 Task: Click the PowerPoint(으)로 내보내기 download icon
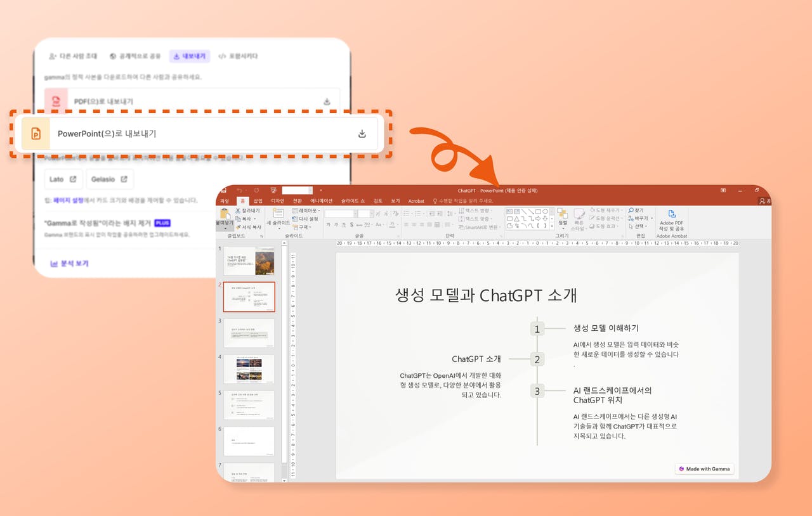pyautogui.click(x=362, y=134)
